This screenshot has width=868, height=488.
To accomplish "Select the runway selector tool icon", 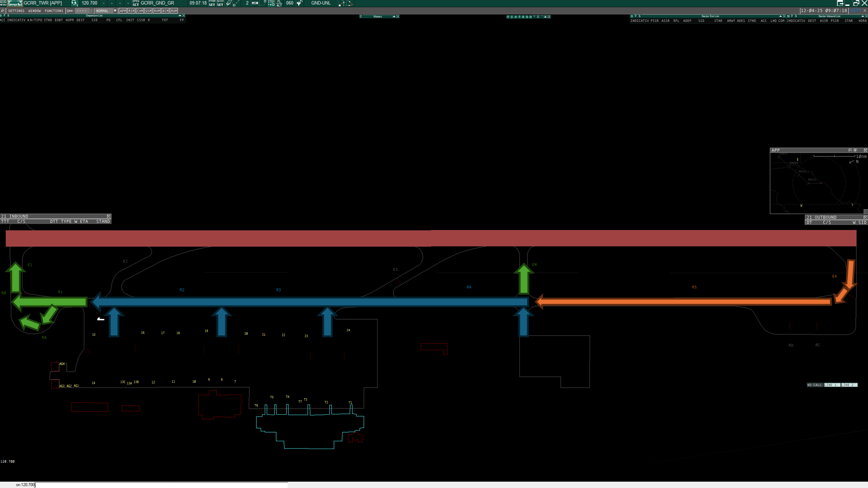I will [x=229, y=3].
